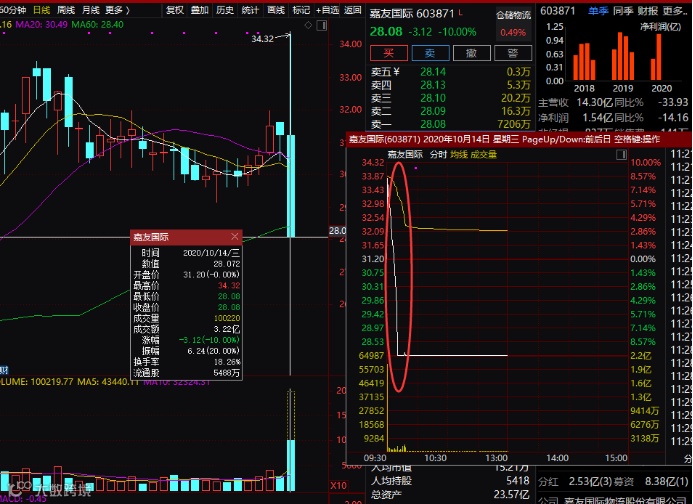This screenshot has width=693, height=504.
Task: Click the 分红 2.53亿(3) entry
Action: point(577,481)
